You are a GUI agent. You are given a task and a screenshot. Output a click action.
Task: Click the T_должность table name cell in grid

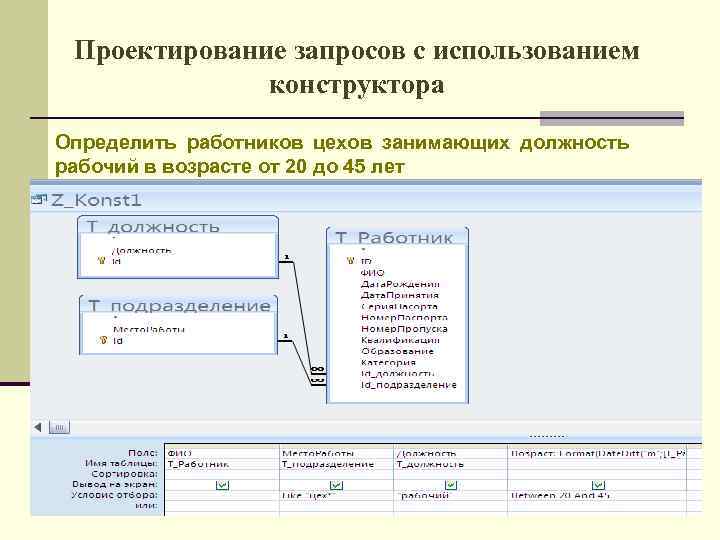tap(451, 464)
